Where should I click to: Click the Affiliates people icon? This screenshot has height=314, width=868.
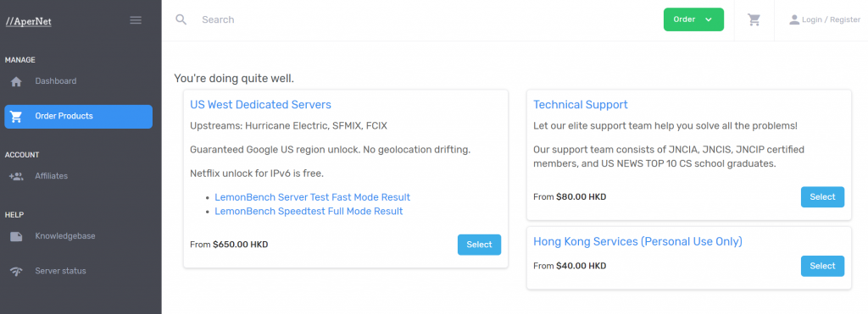(x=17, y=177)
